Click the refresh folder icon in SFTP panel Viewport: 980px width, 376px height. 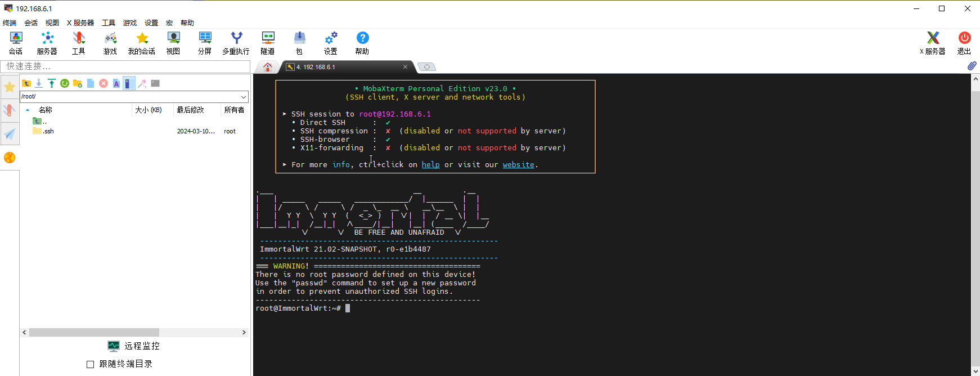[65, 83]
